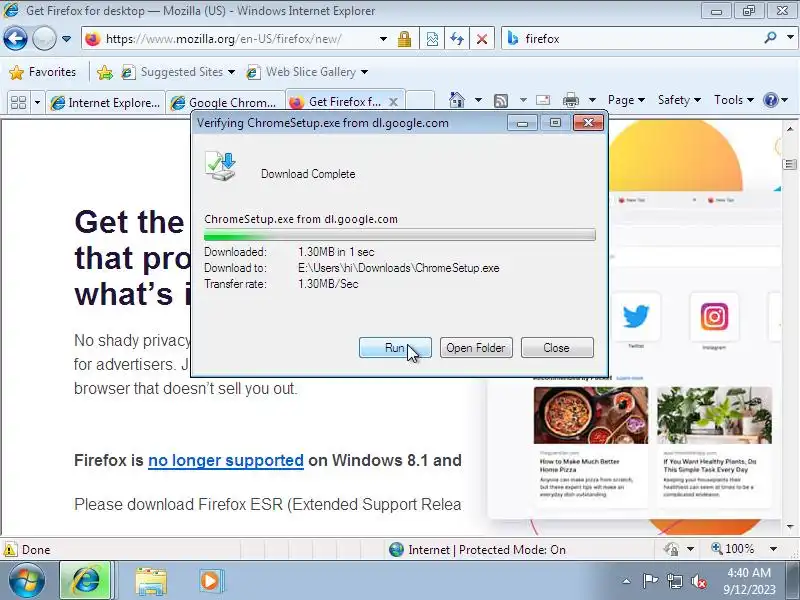Refresh the page with refresh icon
The image size is (800, 600).
click(x=457, y=39)
